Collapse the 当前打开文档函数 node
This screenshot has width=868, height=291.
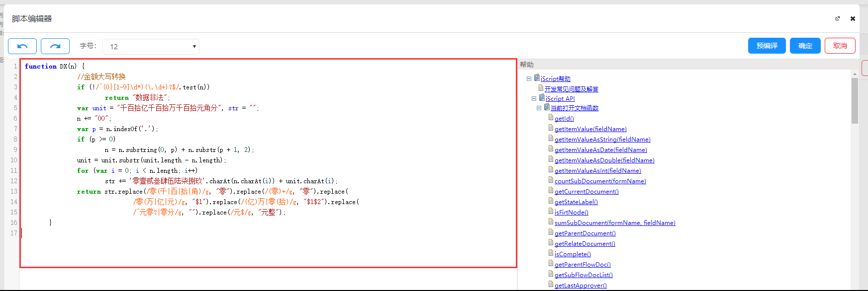tap(539, 108)
